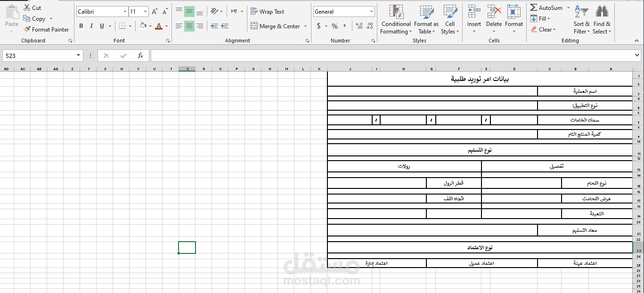Apply the Borders icon
The height and width of the screenshot is (293, 644).
[x=122, y=26]
